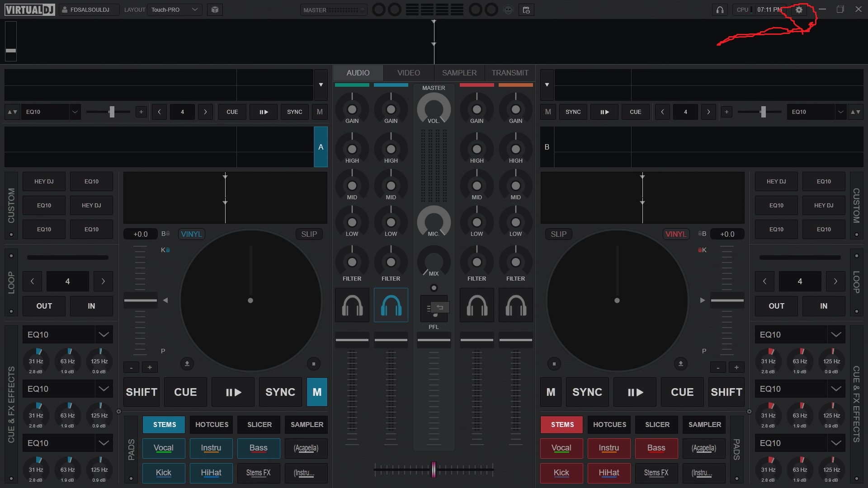Click SHIFT button on left deck
Viewport: 868px width, 488px height.
point(142,392)
